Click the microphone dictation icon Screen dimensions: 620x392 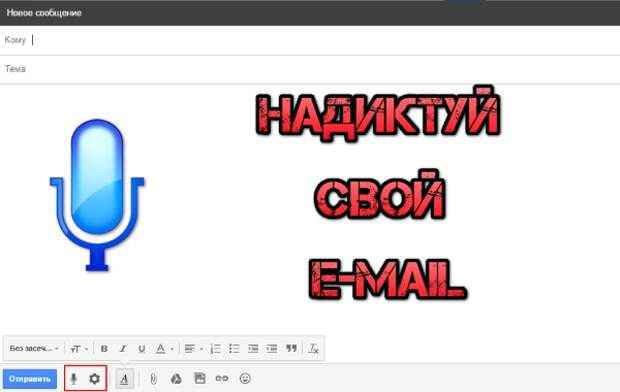click(x=74, y=379)
